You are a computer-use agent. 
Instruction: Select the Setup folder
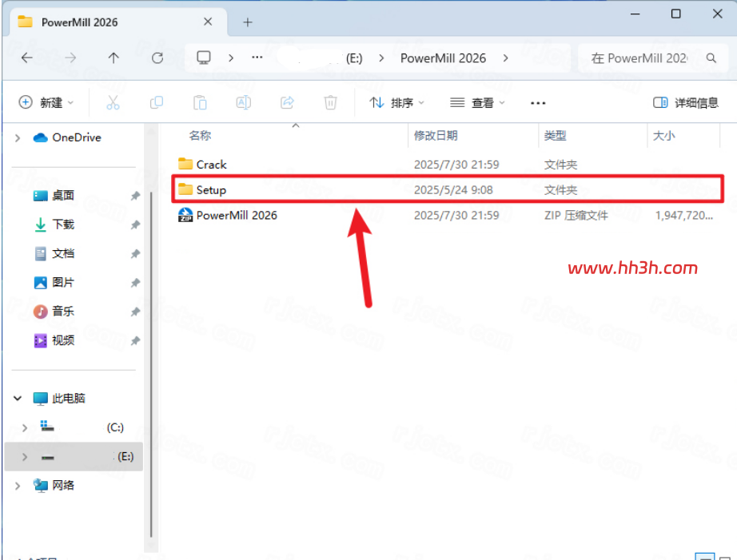point(448,190)
